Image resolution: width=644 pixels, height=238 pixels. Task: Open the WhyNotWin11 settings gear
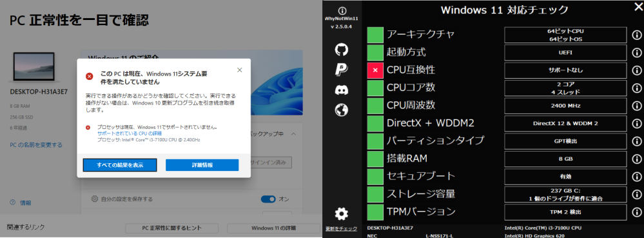point(342,213)
